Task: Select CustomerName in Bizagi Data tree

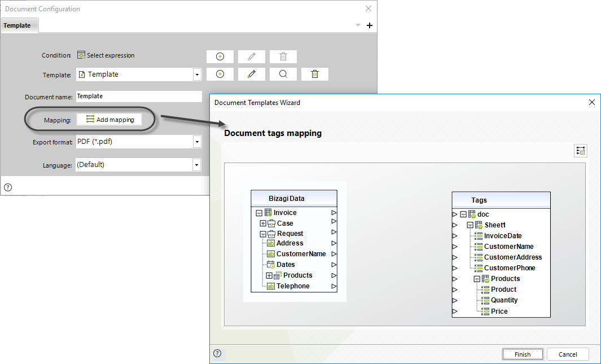Action: (301, 254)
